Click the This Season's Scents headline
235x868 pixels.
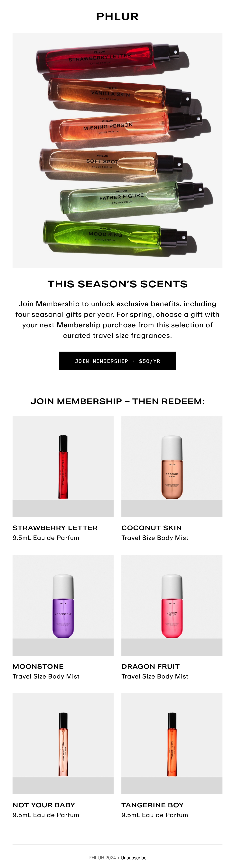coord(117,284)
